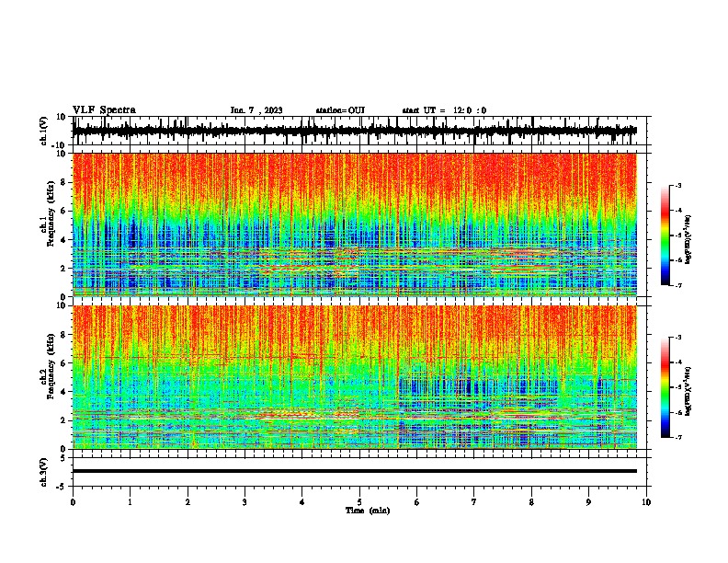This screenshot has height=563, width=728.
Task: Click the time axis tick label "0"
Action: [x=73, y=502]
